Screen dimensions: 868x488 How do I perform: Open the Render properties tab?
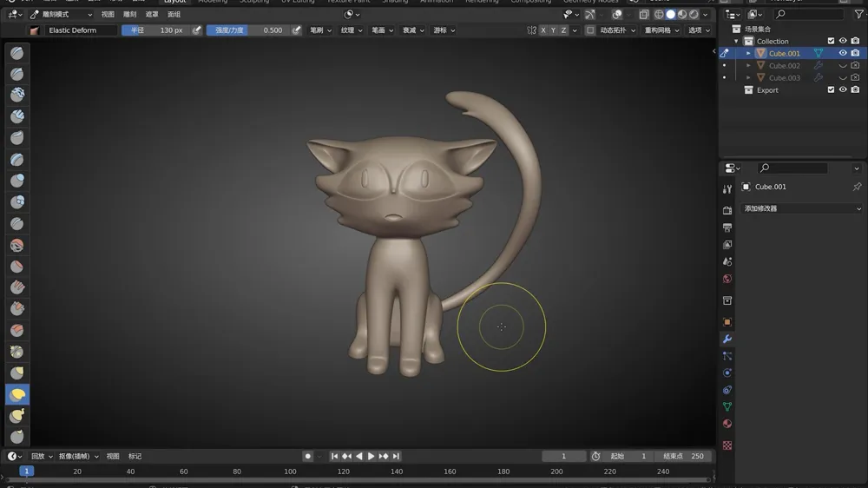[727, 210]
